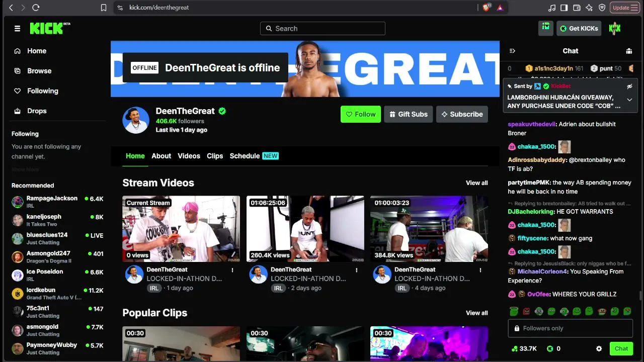Click the green Chat send button
The image size is (644, 362).
pyautogui.click(x=621, y=348)
